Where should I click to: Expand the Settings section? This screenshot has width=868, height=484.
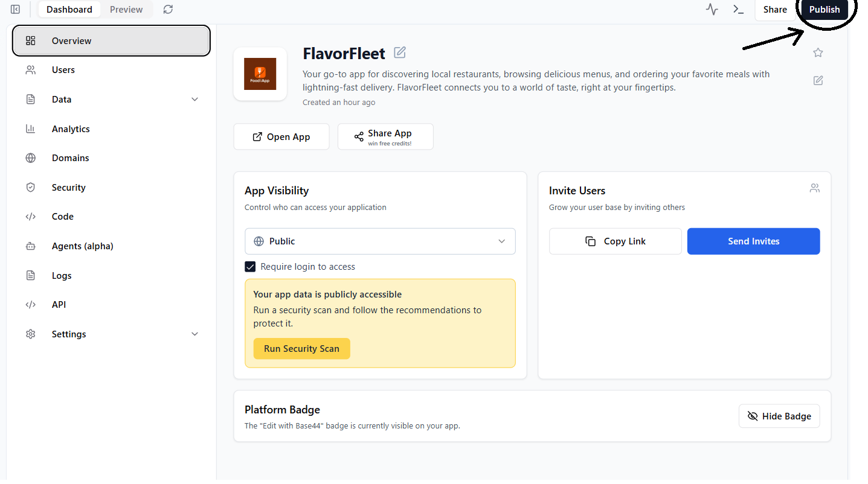[194, 333]
